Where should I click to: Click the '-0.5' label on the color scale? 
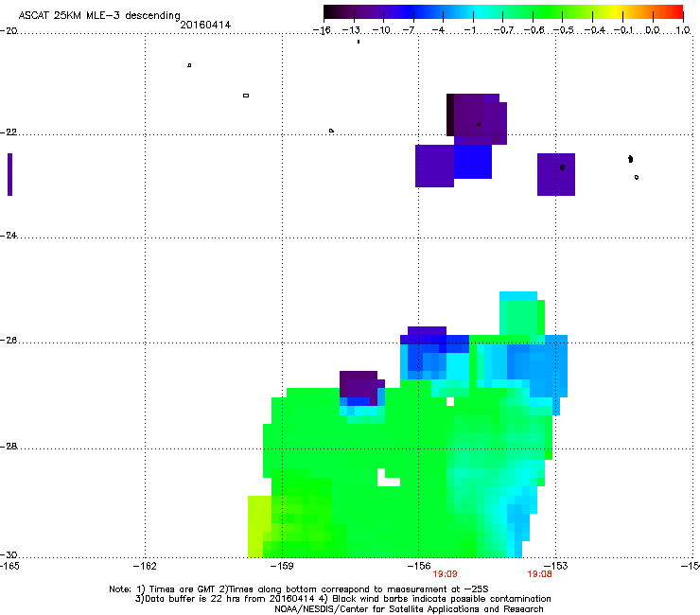[564, 30]
